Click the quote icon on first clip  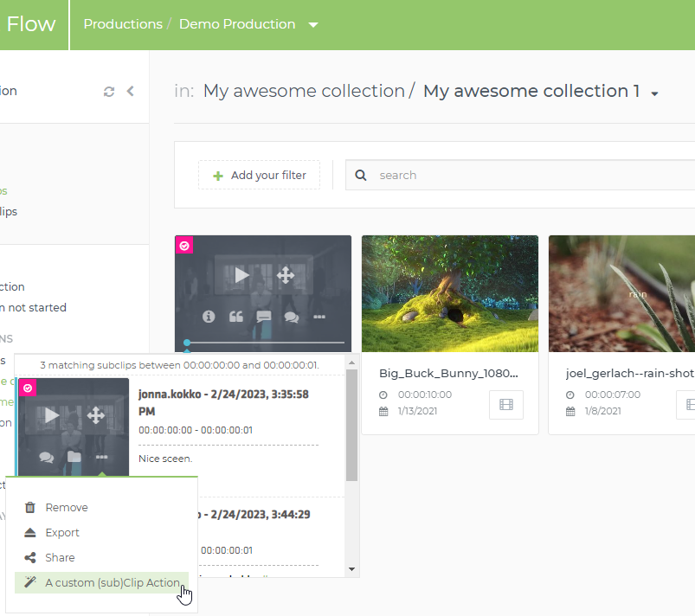(236, 317)
